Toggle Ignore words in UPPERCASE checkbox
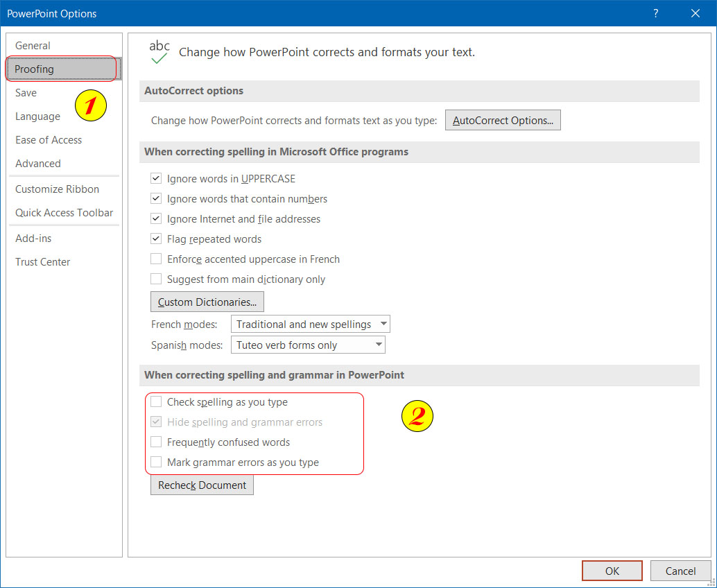This screenshot has width=717, height=588. click(156, 179)
